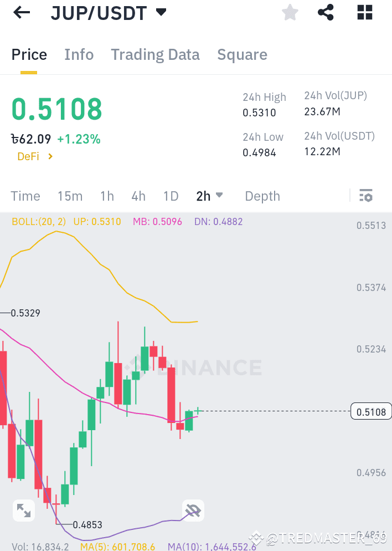Tap the back arrow to exit the chart
The width and height of the screenshot is (392, 551).
pyautogui.click(x=21, y=12)
